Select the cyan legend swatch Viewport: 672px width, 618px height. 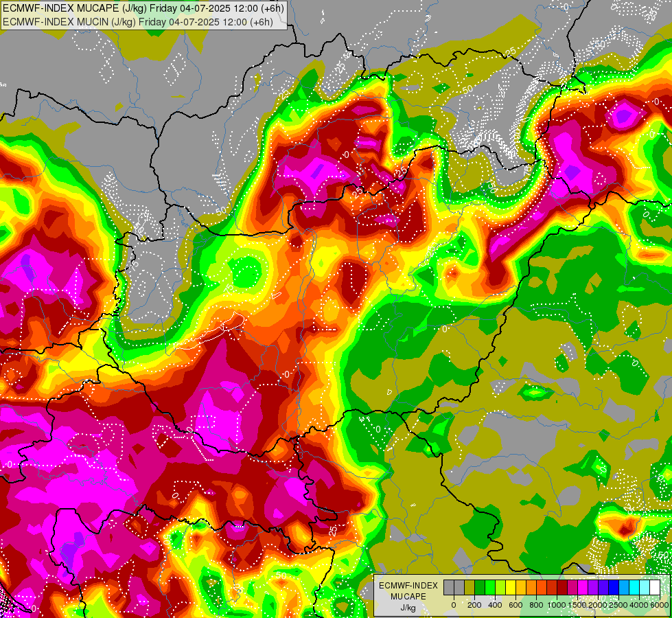click(634, 588)
